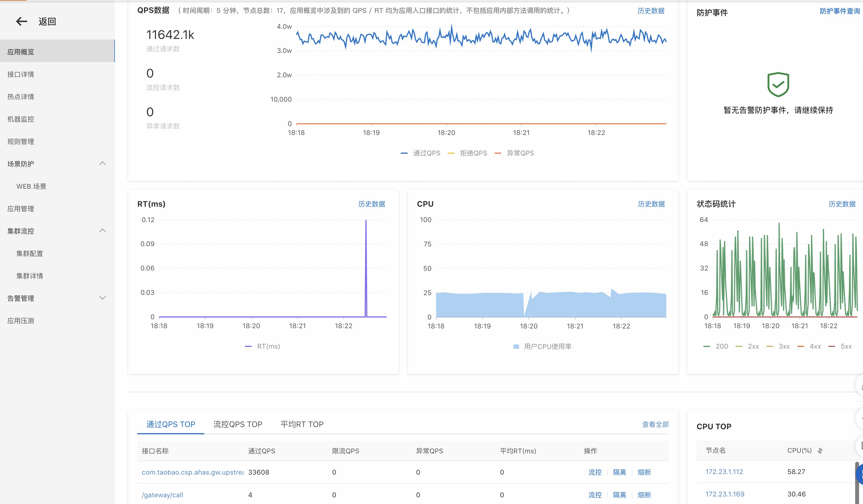Click 熔断 for /gateway/call row
The image size is (863, 504).
click(x=644, y=495)
